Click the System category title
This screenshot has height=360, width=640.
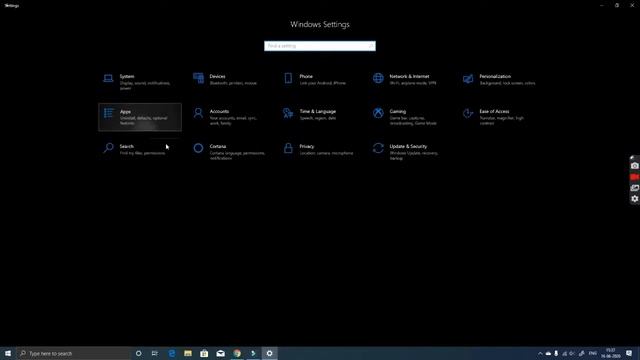coord(127,76)
